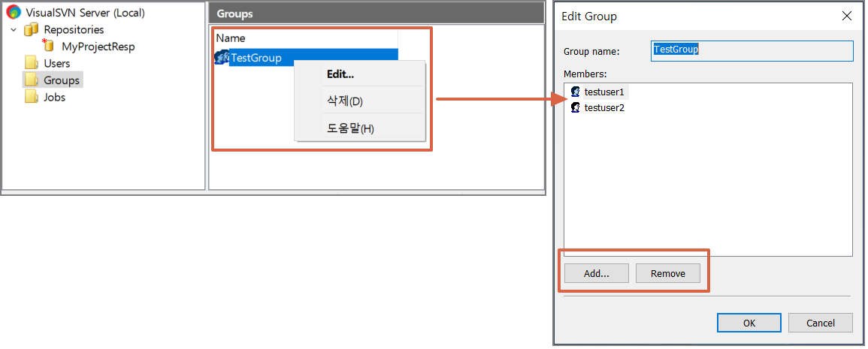Click the testuser2 member icon
Screen dimensions: 868x349
point(575,107)
